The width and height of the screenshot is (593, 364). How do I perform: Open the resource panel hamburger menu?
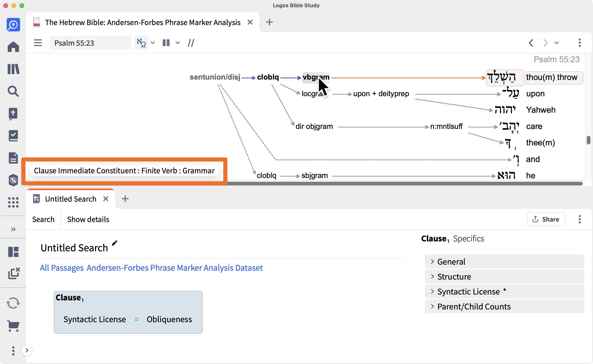(x=38, y=43)
